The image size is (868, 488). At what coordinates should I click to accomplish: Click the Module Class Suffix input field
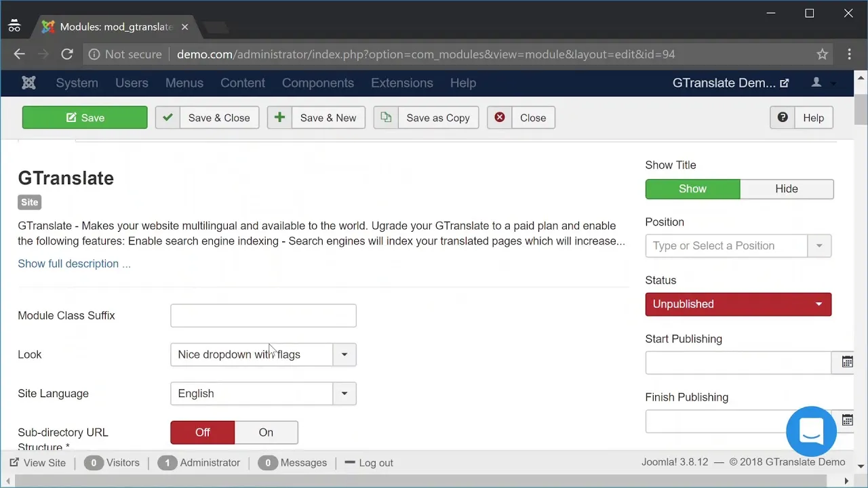pos(263,316)
